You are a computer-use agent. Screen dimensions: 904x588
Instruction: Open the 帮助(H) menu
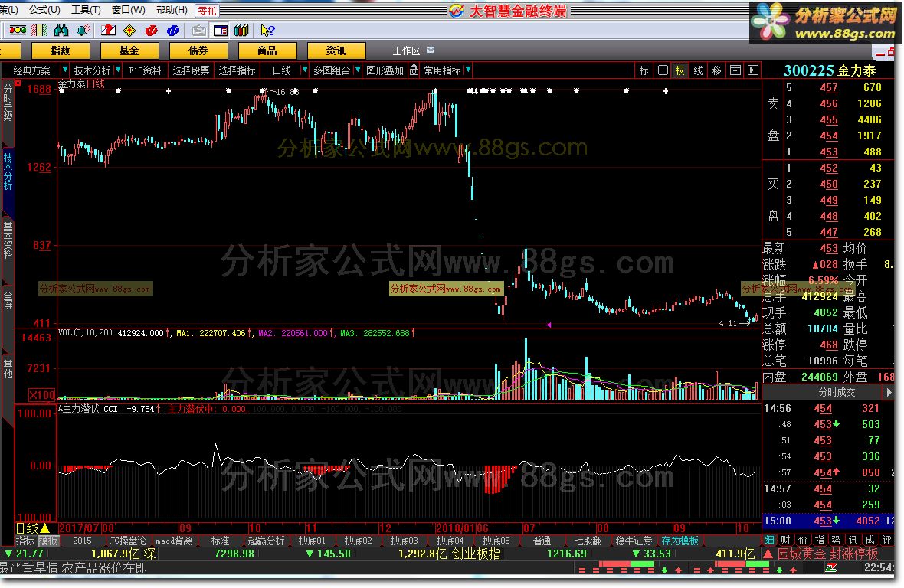coord(172,10)
